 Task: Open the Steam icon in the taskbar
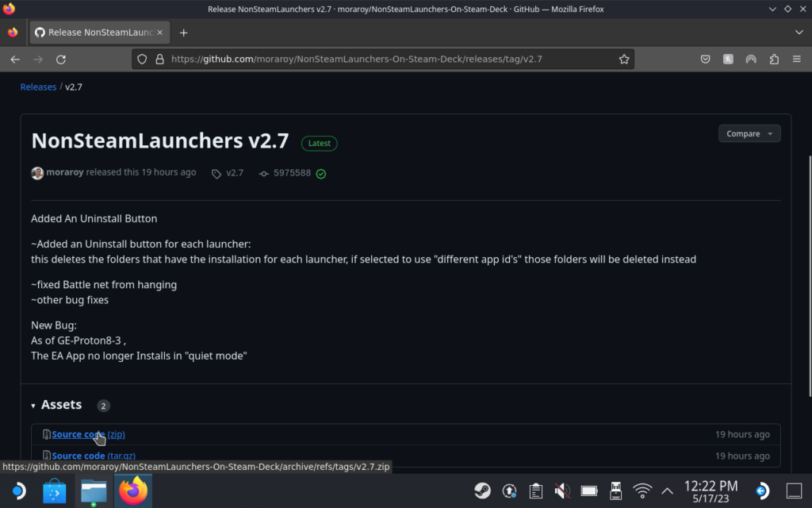(x=483, y=491)
